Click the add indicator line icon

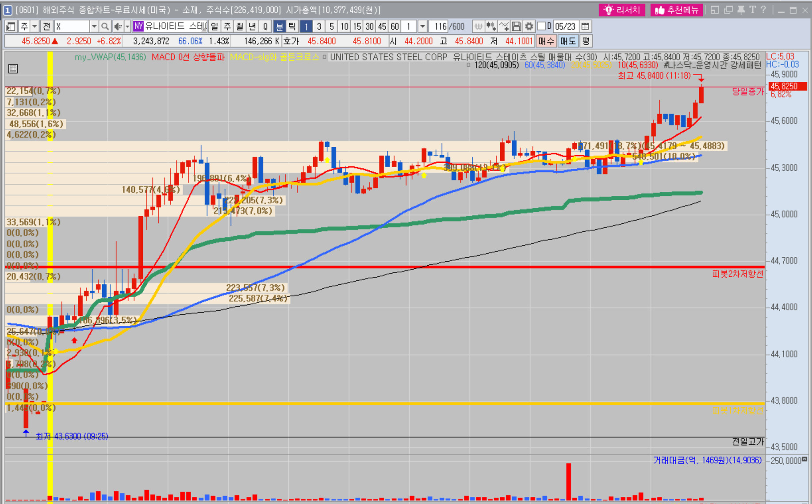pos(504,27)
